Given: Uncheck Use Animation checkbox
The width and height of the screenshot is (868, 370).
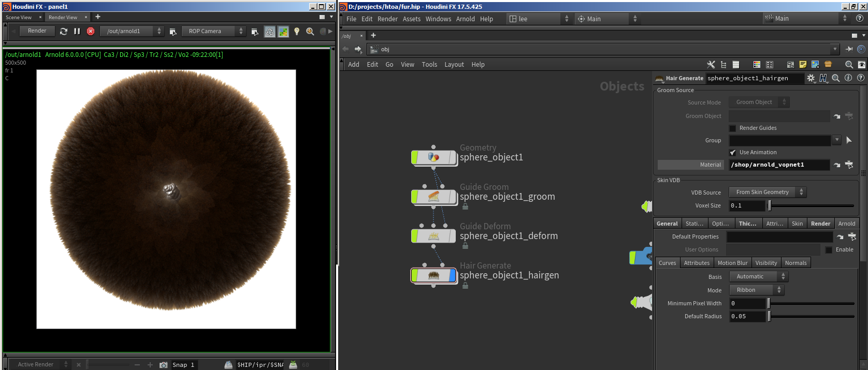Looking at the screenshot, I should coord(732,153).
